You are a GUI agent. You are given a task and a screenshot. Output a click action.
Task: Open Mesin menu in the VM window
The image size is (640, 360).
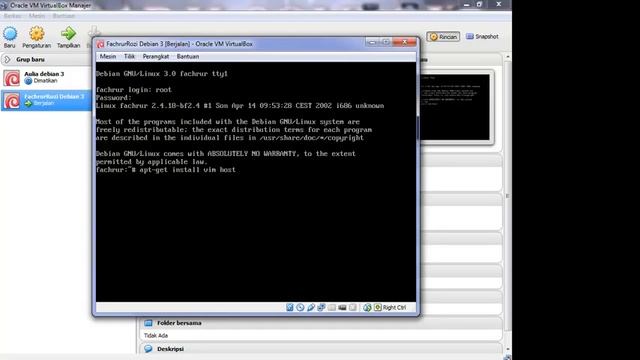pos(108,56)
